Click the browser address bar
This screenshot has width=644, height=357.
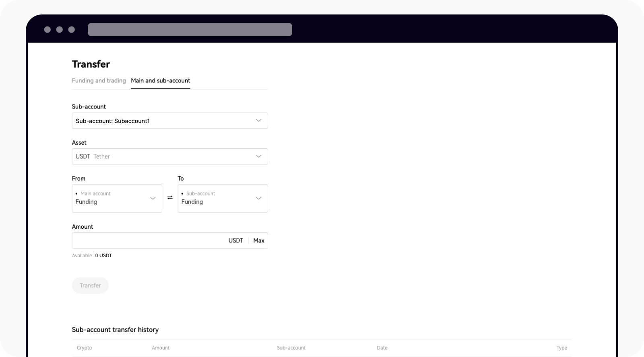190,30
